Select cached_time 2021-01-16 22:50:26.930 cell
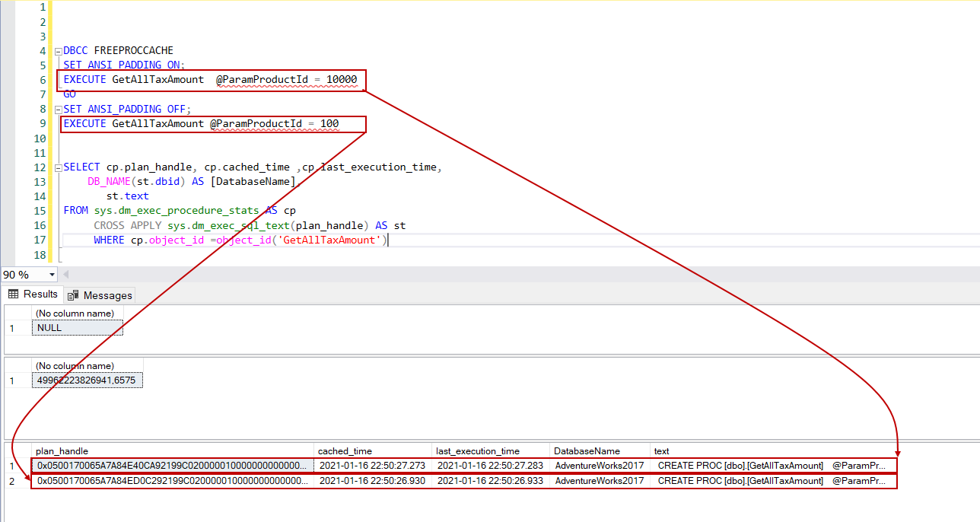Screen dimensions: 980x522 pos(374,481)
